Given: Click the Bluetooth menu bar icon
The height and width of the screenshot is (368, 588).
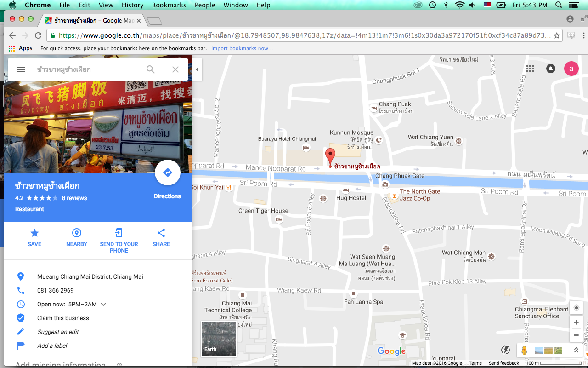Looking at the screenshot, I should click(446, 5).
